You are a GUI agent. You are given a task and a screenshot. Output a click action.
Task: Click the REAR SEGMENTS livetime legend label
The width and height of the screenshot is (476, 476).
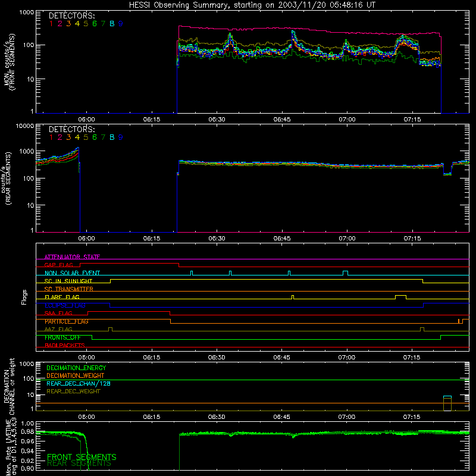point(79,464)
